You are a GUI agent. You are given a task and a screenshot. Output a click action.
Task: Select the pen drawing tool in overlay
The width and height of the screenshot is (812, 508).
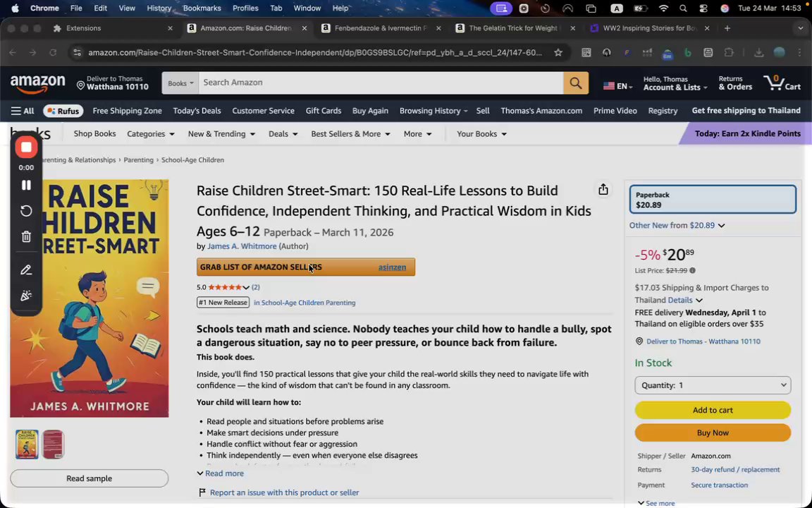pyautogui.click(x=26, y=270)
